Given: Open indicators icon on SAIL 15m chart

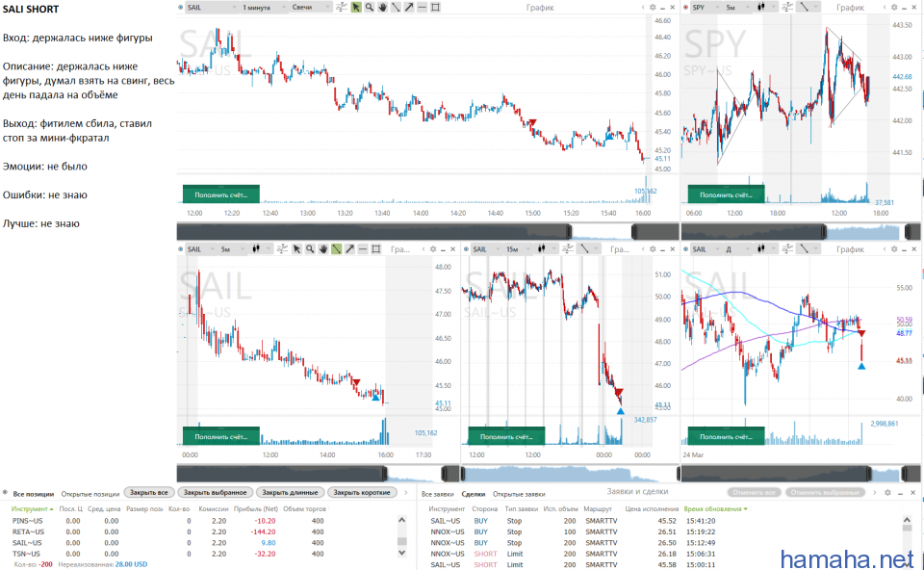Looking at the screenshot, I should click(x=567, y=249).
